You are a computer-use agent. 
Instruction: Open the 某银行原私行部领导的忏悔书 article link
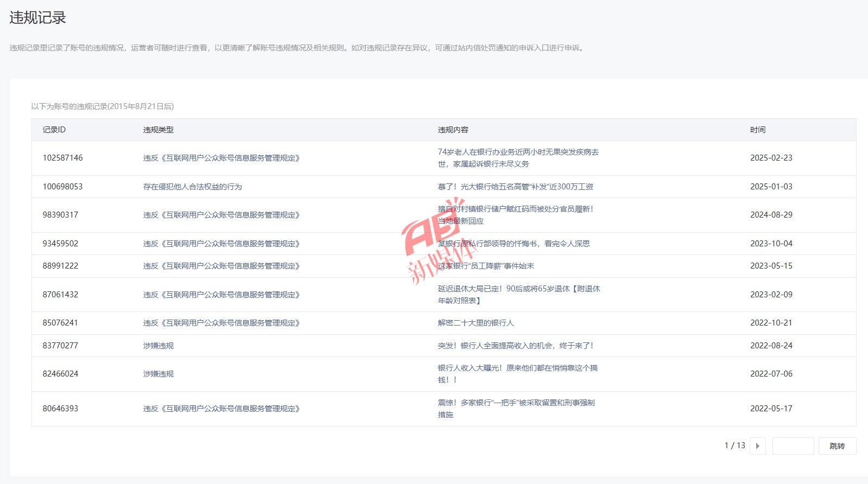514,244
